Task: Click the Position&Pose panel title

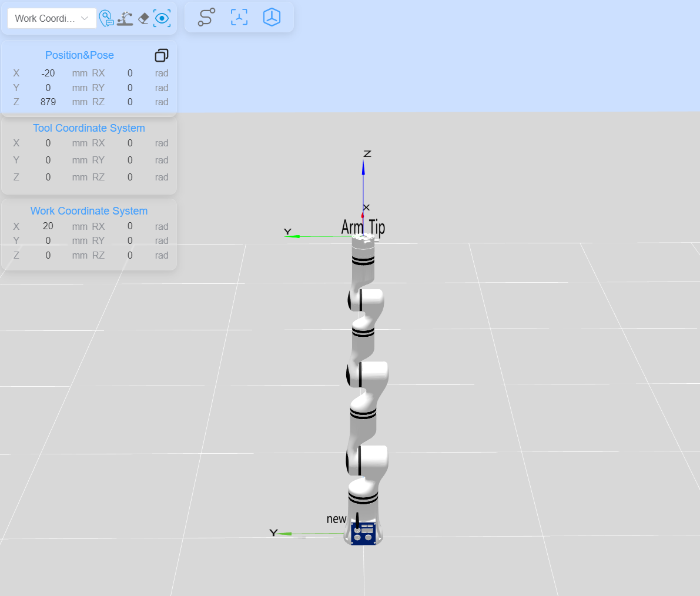Action: (x=79, y=55)
